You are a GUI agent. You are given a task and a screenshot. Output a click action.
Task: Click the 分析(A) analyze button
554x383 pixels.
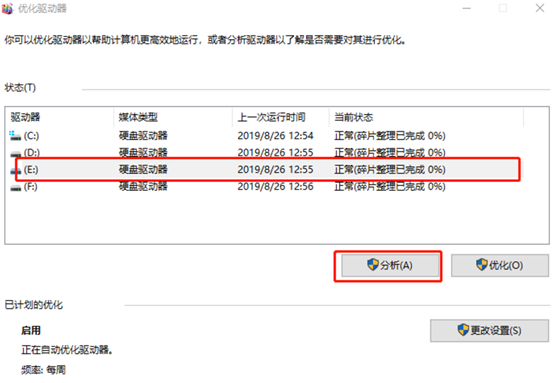coord(390,265)
